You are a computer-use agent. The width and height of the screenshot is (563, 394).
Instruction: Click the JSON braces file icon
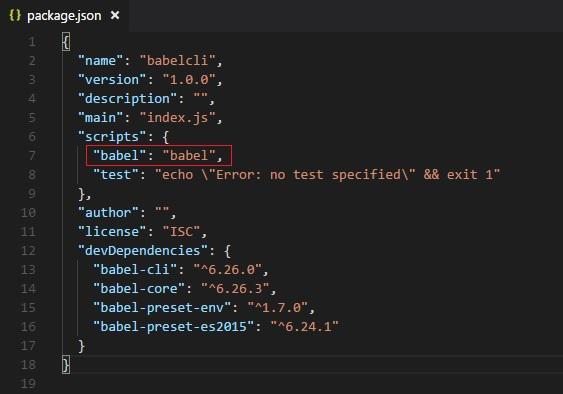[x=15, y=15]
